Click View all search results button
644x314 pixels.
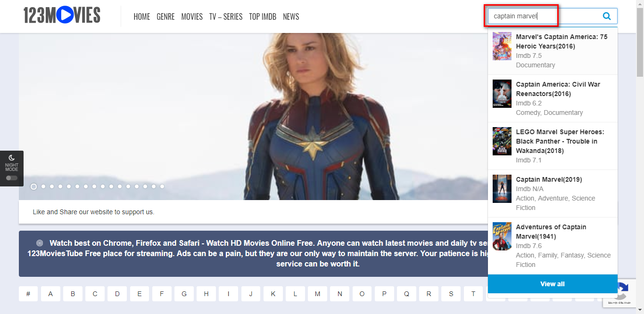click(553, 284)
